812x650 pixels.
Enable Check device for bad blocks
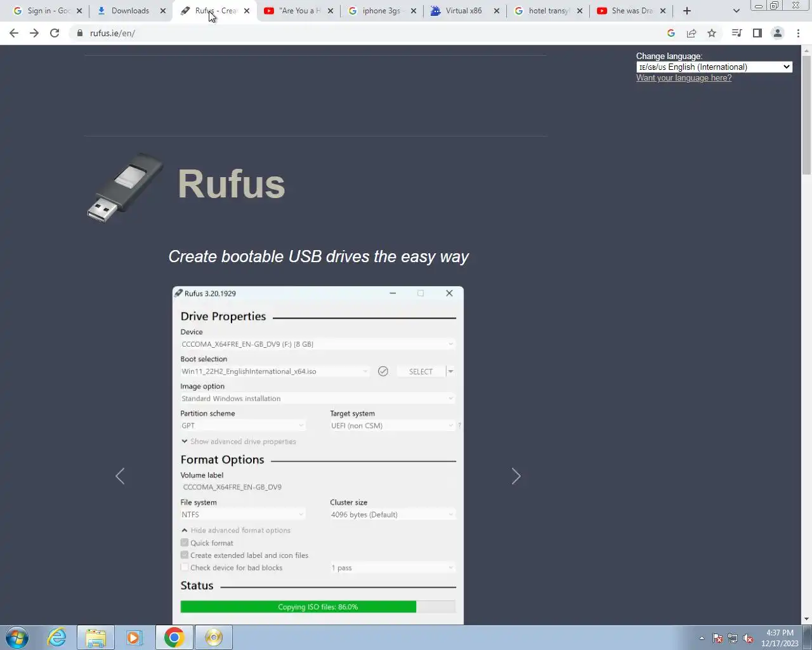click(185, 567)
